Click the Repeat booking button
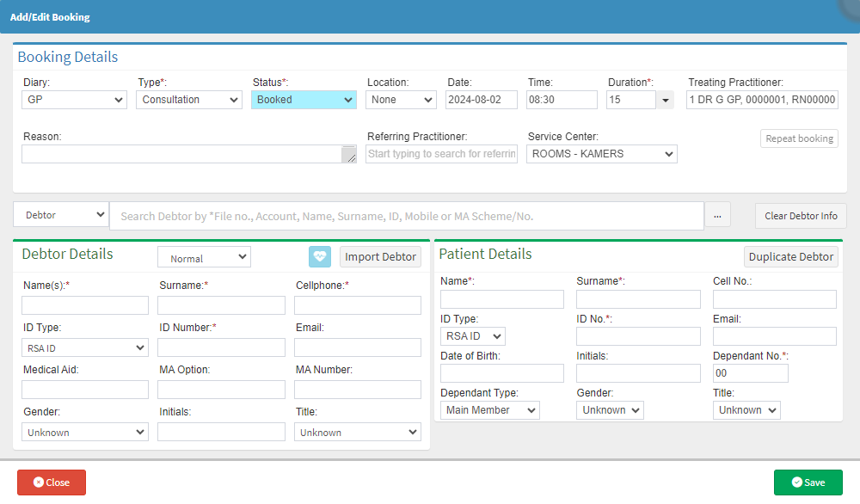The height and width of the screenshot is (504, 860). [799, 138]
